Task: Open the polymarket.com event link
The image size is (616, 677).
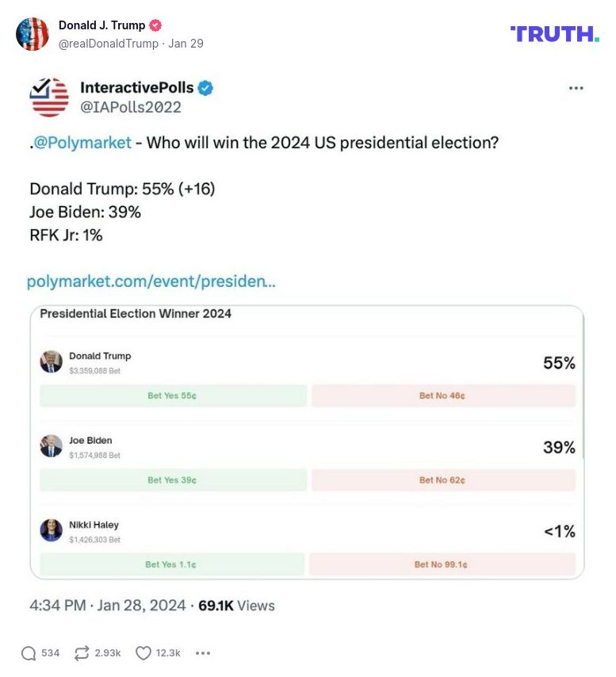Action: point(151,281)
